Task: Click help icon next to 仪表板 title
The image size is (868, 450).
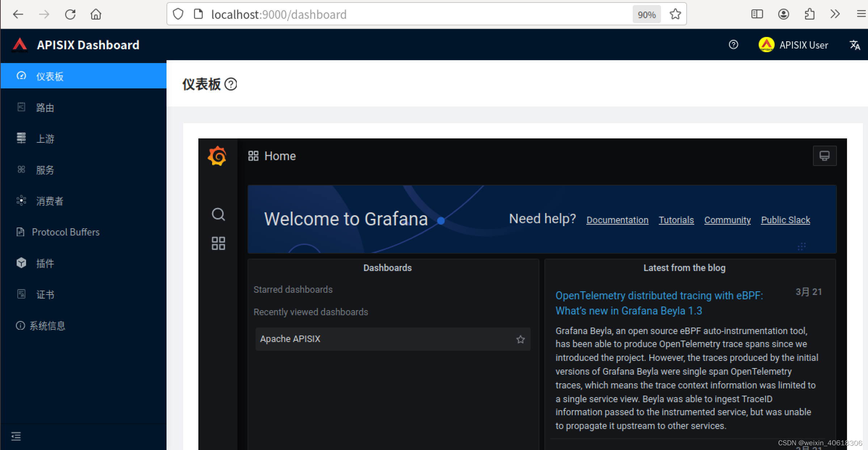Action: tap(231, 84)
